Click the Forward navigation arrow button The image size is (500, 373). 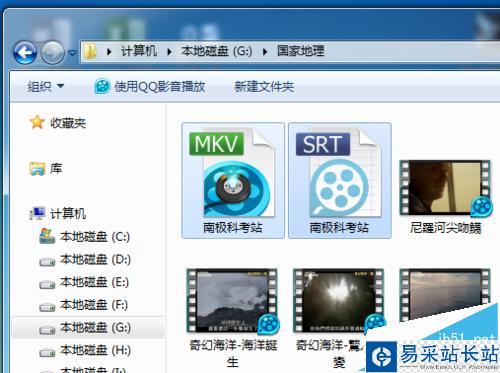pos(53,52)
